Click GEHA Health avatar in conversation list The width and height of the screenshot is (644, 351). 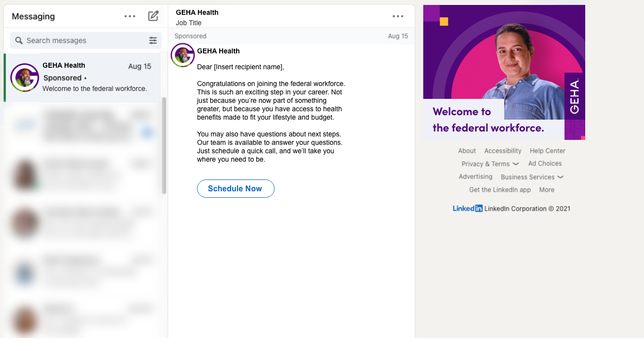pyautogui.click(x=25, y=78)
